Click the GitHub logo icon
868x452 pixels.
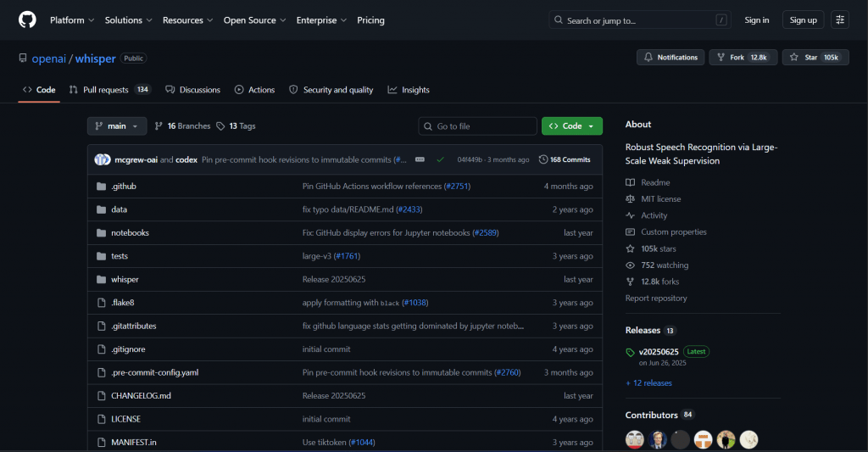[27, 20]
